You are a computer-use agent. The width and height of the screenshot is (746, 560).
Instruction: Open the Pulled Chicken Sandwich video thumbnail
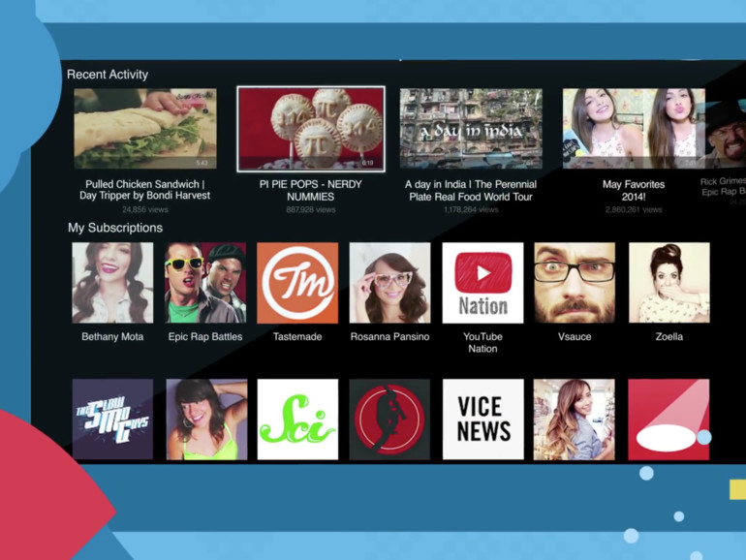145,129
